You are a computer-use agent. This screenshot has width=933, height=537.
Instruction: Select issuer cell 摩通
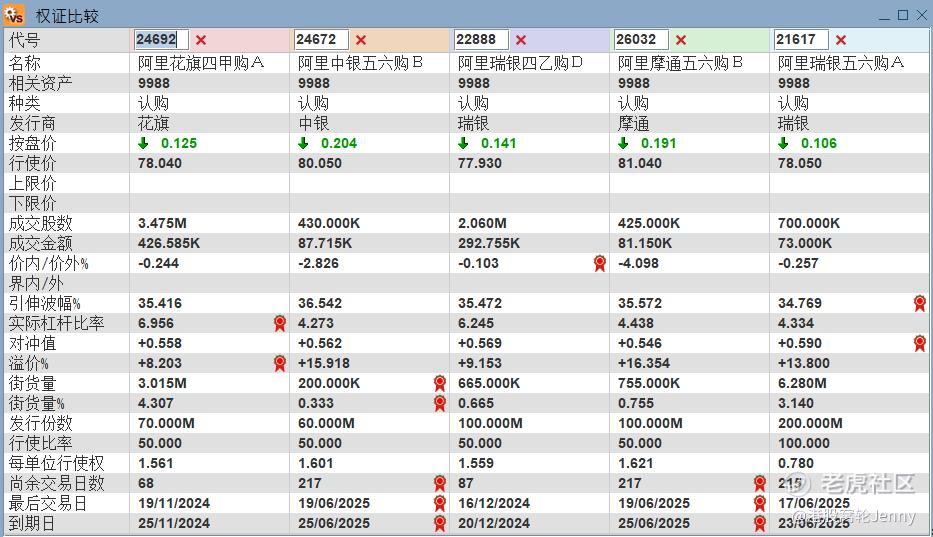pyautogui.click(x=634, y=123)
